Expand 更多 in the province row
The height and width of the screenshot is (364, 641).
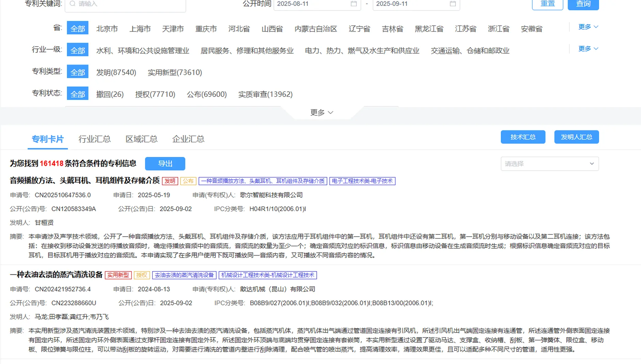coord(588,27)
